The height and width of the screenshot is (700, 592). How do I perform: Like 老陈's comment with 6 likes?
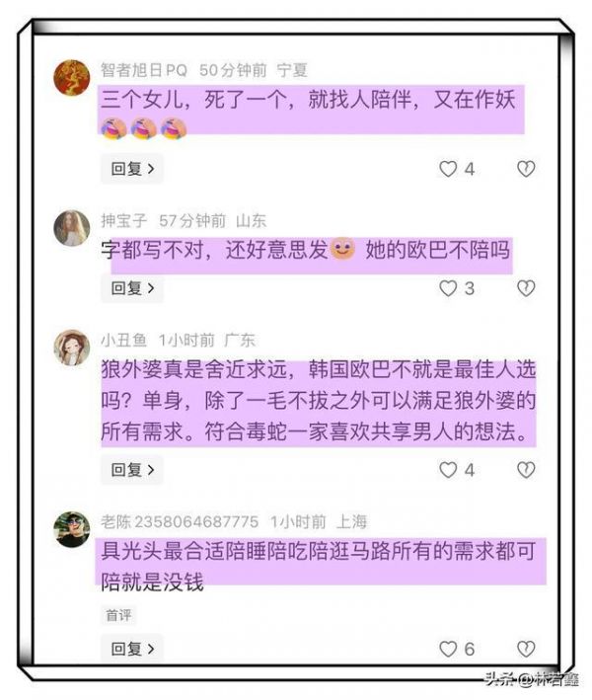pyautogui.click(x=448, y=649)
